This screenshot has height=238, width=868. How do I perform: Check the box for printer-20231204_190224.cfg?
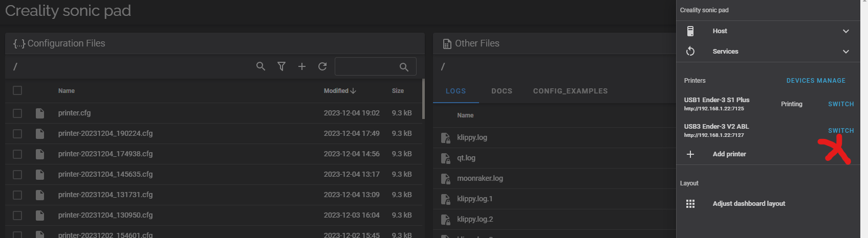(17, 133)
